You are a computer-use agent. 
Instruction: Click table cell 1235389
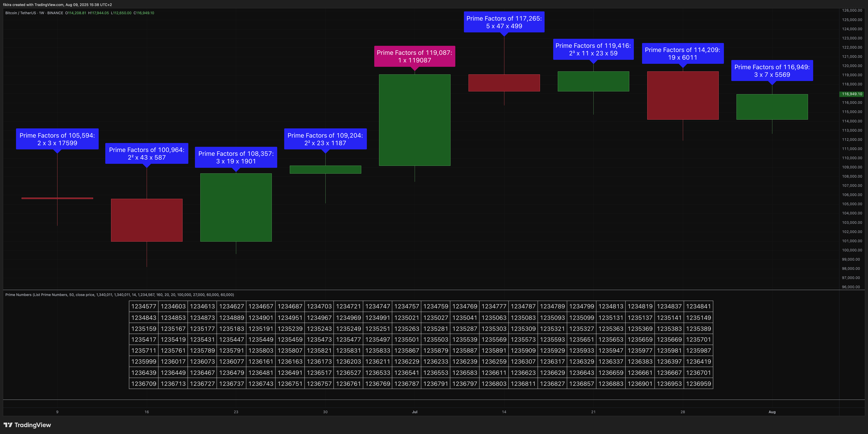click(698, 329)
